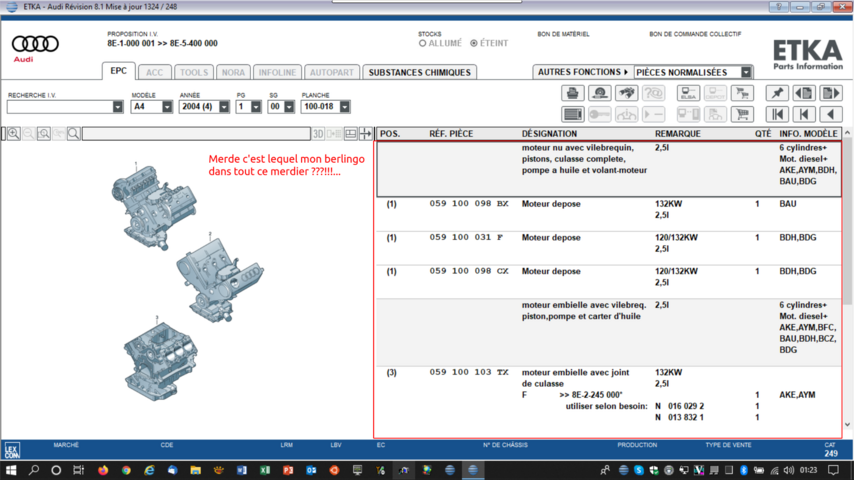This screenshot has height=480, width=854.
Task: Open the ANNÉE 2004 dropdown
Action: pyautogui.click(x=224, y=107)
